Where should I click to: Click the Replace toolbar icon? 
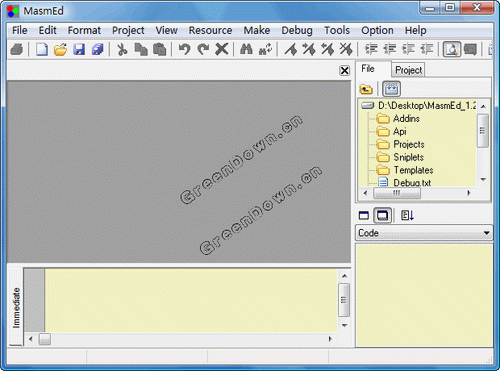(265, 50)
